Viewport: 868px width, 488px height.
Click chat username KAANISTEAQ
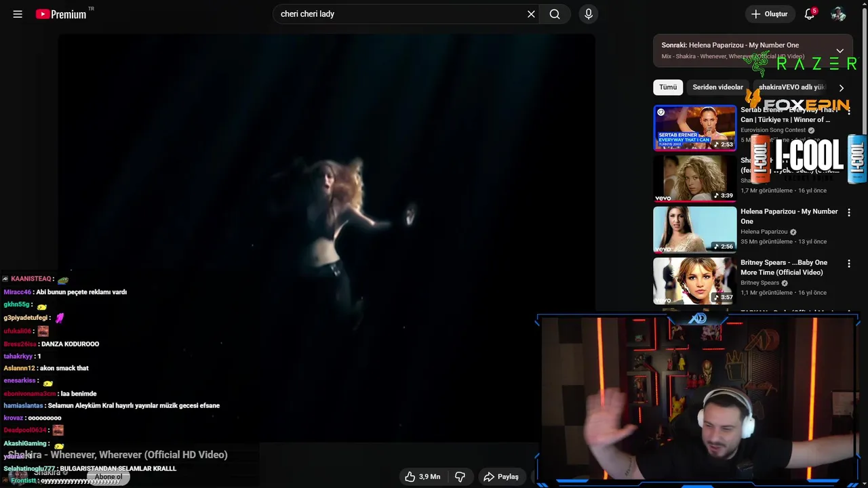point(31,279)
